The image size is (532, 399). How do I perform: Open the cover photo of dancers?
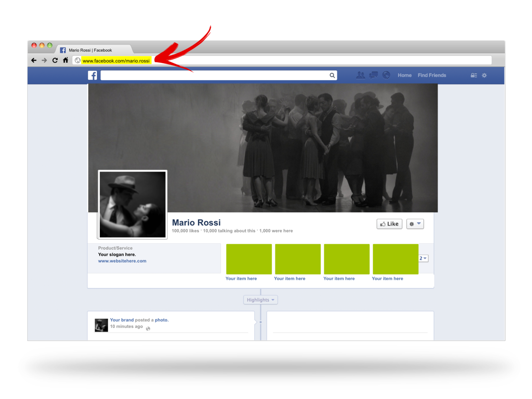coord(263,148)
